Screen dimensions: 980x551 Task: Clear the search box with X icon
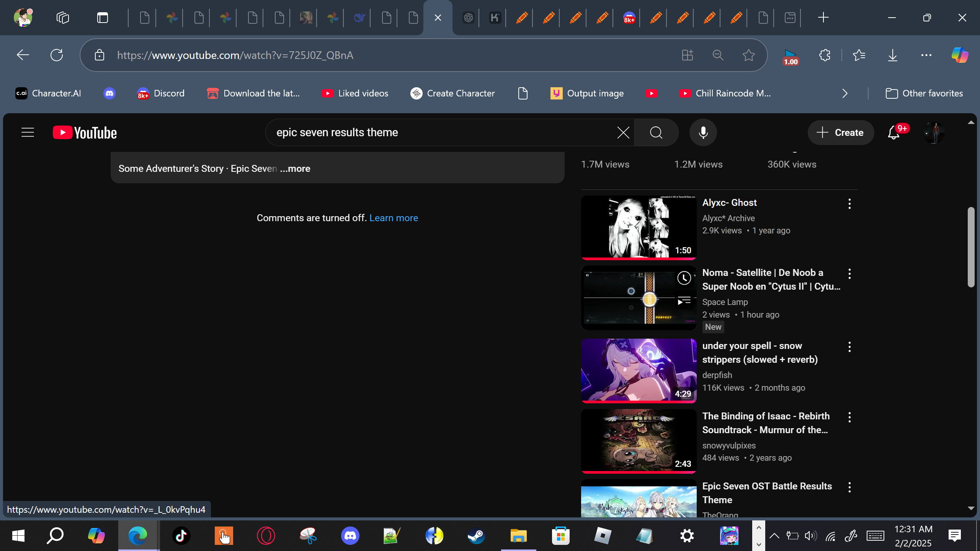(x=623, y=132)
